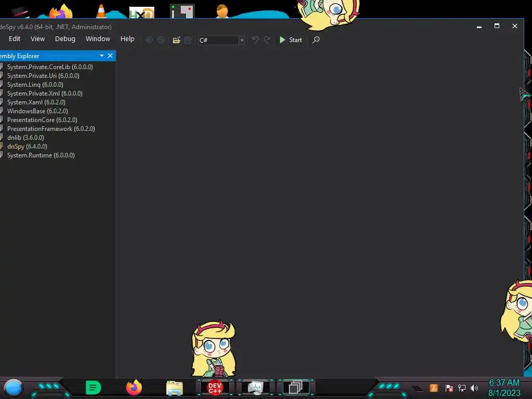Open the Window menu

coord(98,38)
